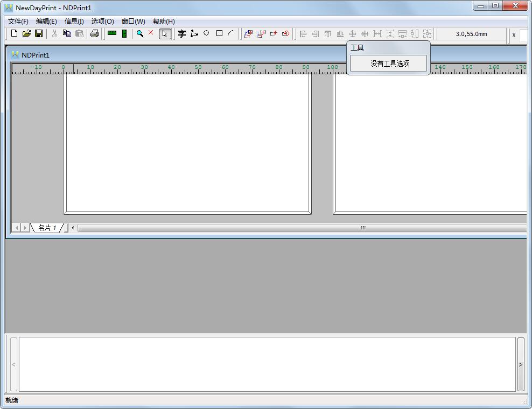Viewport: 532px width, 409px height.
Task: Select the arc drawing tool
Action: 230,33
